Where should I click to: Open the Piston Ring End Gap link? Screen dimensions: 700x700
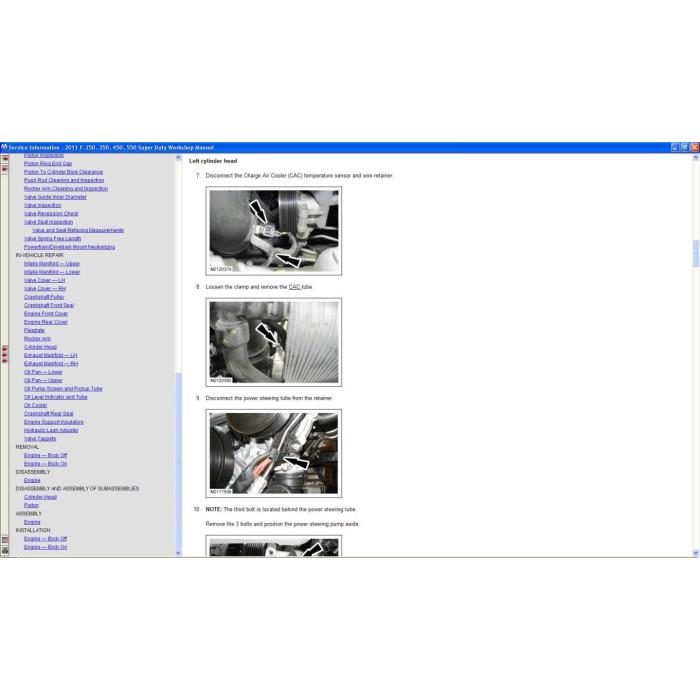pos(48,163)
